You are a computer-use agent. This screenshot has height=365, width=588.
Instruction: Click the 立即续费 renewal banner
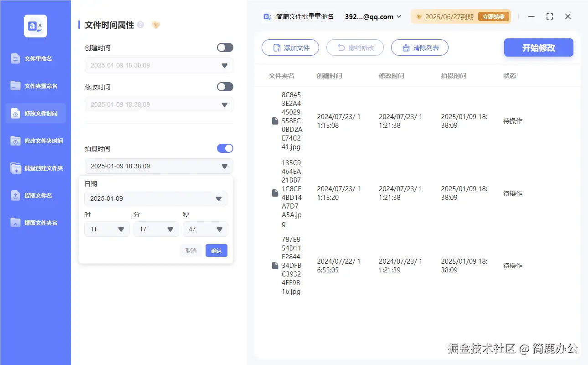click(x=493, y=16)
